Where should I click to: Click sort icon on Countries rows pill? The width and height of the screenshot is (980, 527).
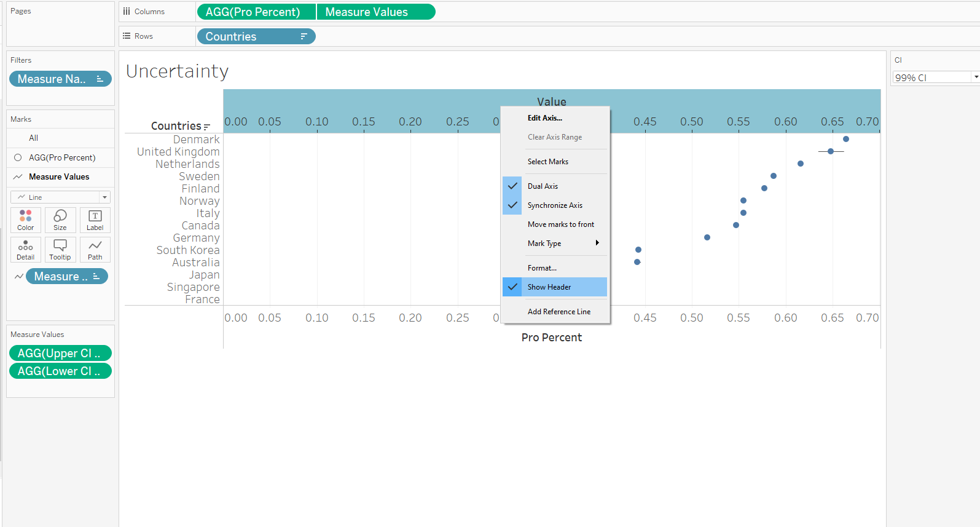coord(304,37)
